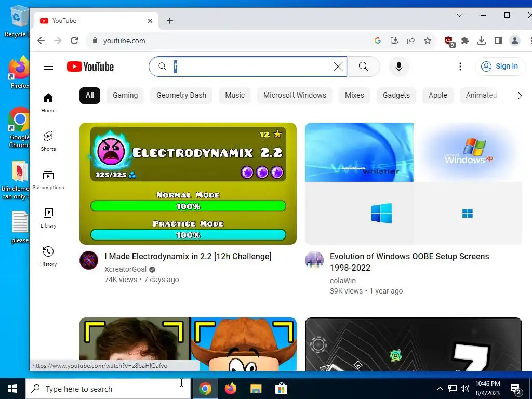532x399 pixels.
Task: Open the YouTube hamburger guide menu
Action: (48, 66)
